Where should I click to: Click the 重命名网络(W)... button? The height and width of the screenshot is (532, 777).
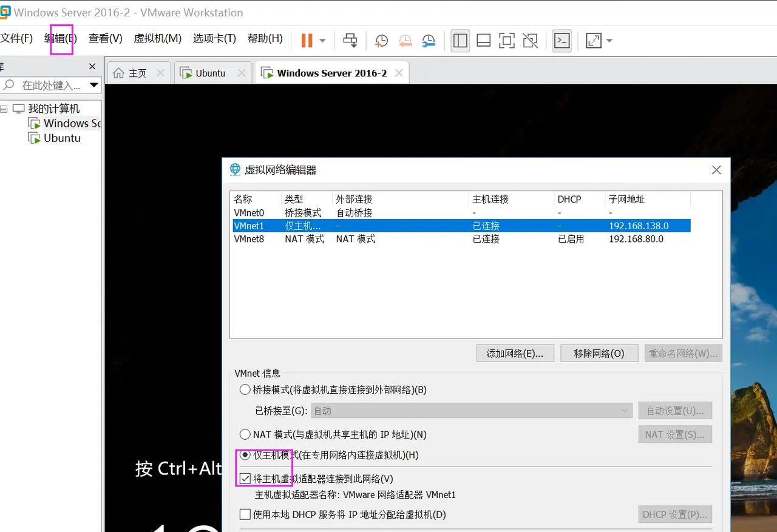684,353
